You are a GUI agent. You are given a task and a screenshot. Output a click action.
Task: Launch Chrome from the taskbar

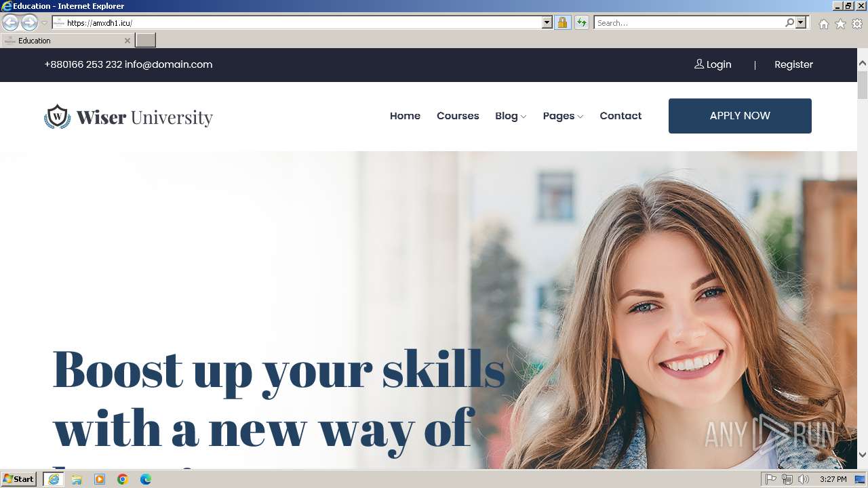(x=123, y=479)
